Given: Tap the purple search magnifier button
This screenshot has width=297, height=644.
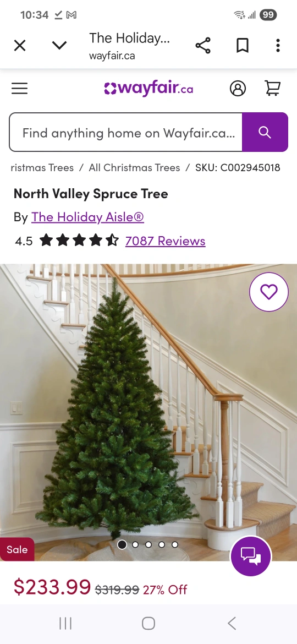Looking at the screenshot, I should point(265,132).
